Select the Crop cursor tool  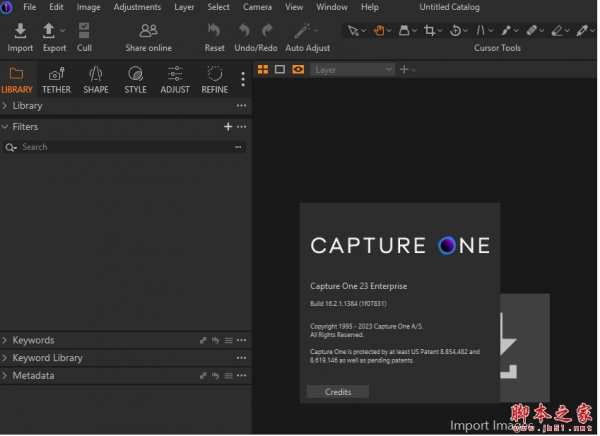coord(429,30)
